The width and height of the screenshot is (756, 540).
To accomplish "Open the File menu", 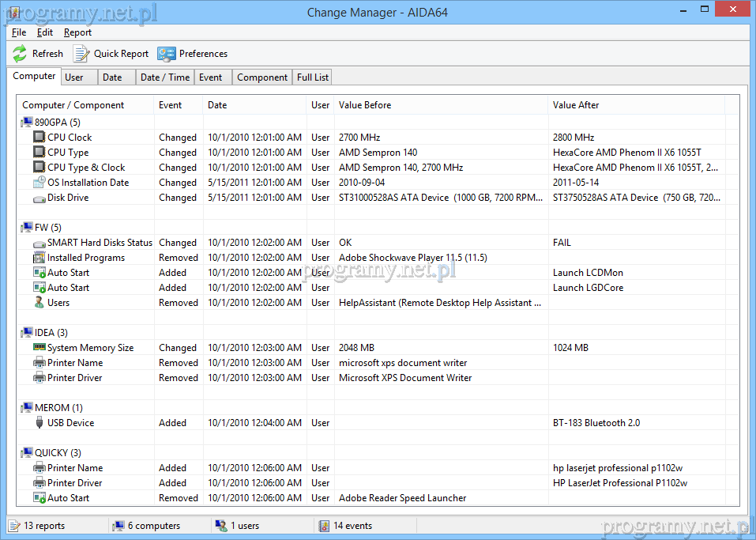I will (x=19, y=32).
